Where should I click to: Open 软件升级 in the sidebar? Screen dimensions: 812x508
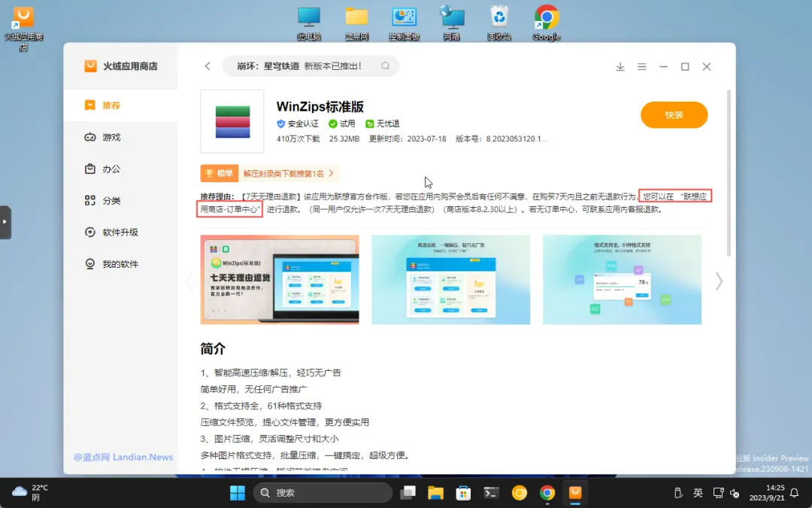tap(120, 233)
